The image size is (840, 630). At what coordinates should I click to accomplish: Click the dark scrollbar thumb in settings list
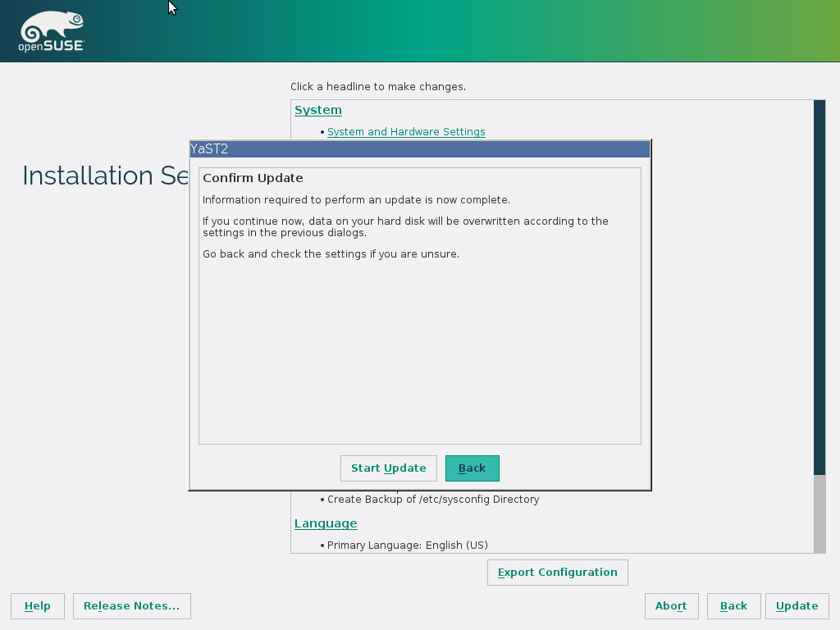click(x=819, y=287)
